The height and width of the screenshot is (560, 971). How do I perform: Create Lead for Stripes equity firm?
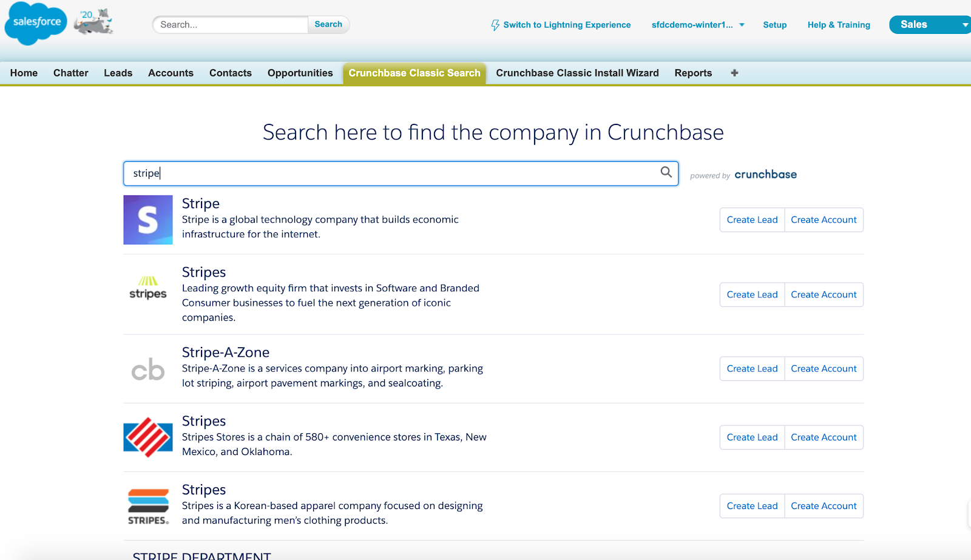click(x=752, y=295)
